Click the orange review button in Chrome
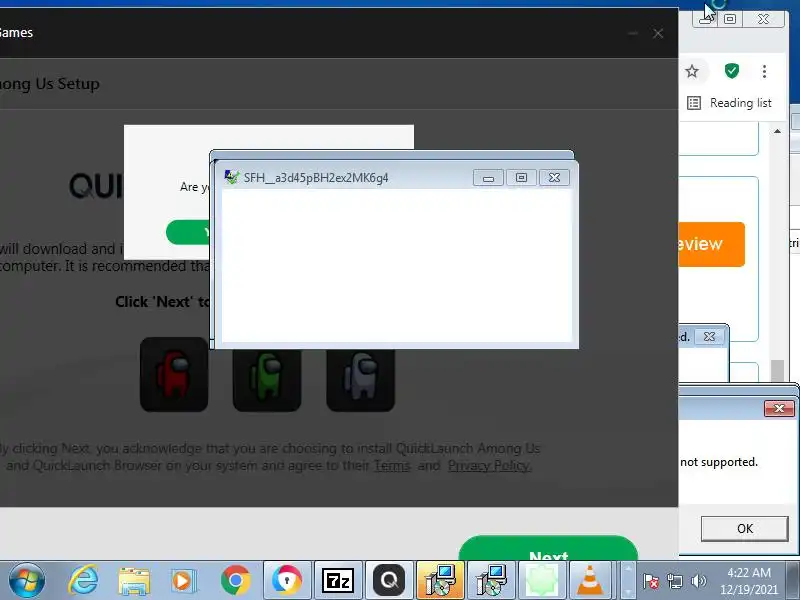Screen dimensions: 800x600 [x=711, y=244]
